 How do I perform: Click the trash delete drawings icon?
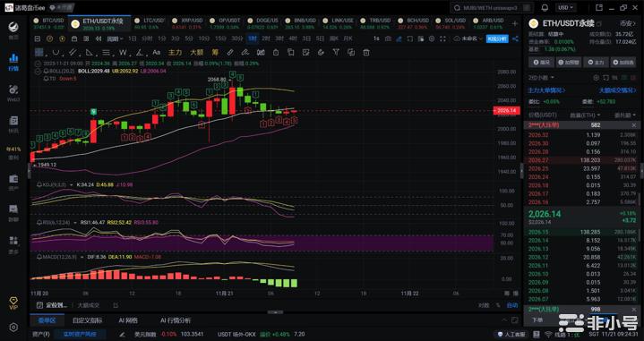(x=366, y=53)
